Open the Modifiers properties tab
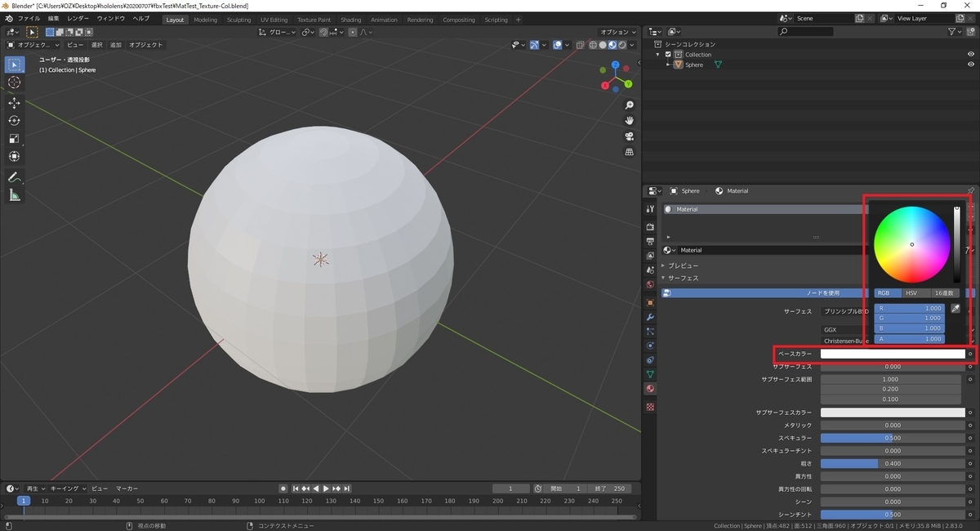980x531 pixels. pyautogui.click(x=650, y=317)
